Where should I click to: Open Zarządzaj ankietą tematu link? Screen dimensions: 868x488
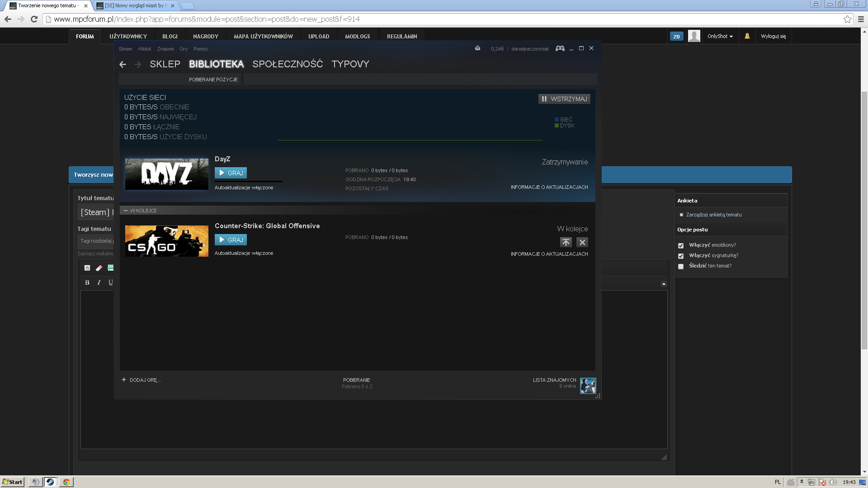tap(714, 215)
